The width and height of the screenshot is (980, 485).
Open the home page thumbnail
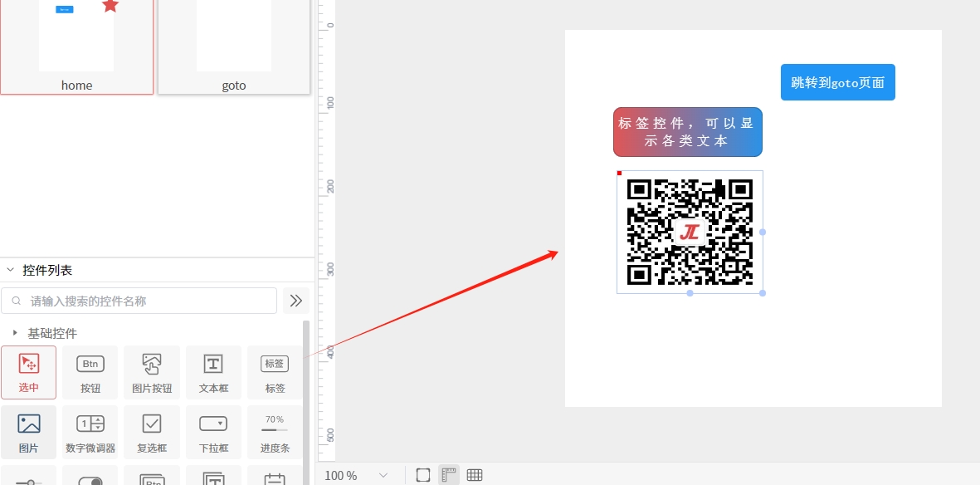coord(76,47)
